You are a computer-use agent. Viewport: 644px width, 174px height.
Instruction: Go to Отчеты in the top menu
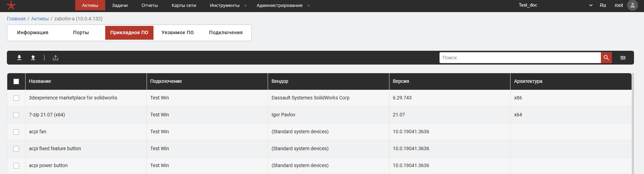pyautogui.click(x=150, y=6)
